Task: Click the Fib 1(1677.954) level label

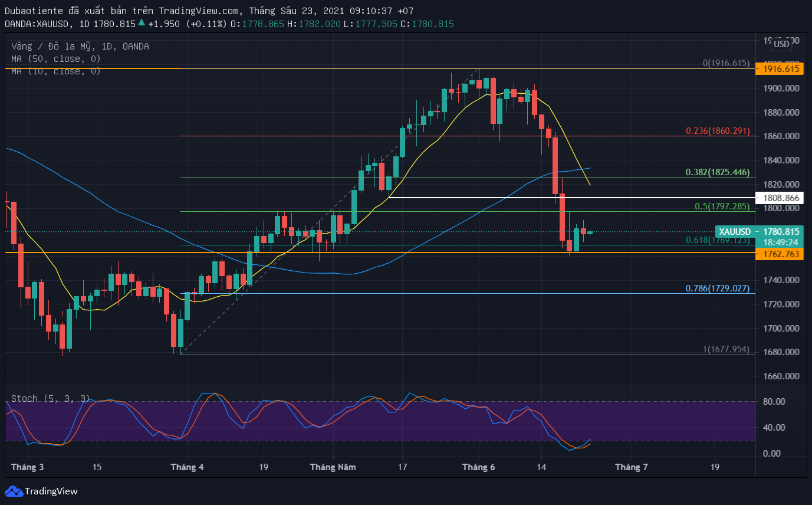Action: coord(726,349)
